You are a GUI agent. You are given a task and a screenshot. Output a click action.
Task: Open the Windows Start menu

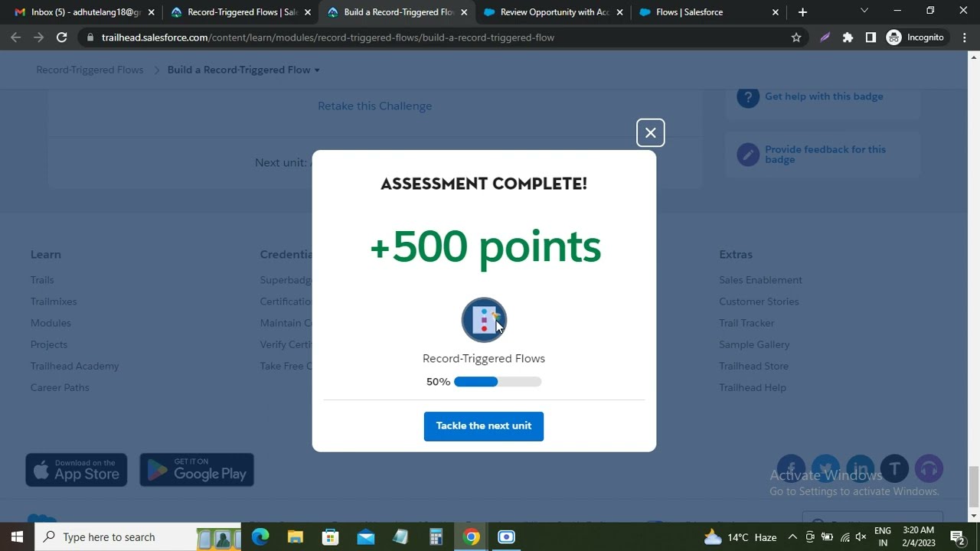[x=17, y=536]
